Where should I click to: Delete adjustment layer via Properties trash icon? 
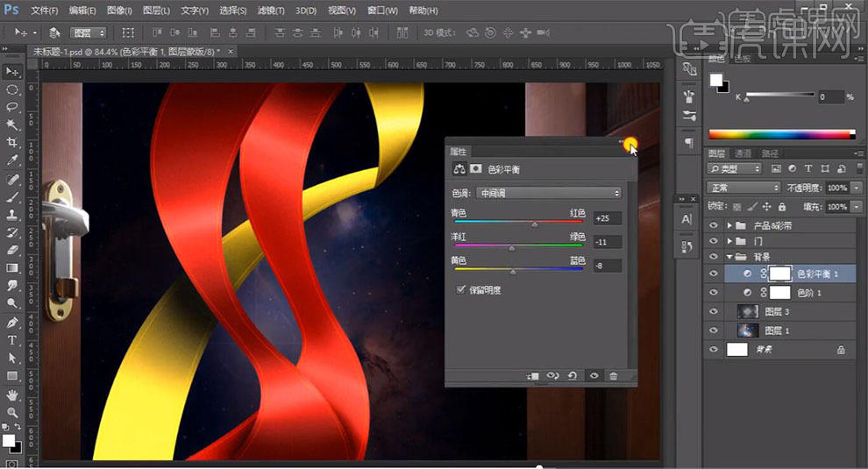pos(614,375)
